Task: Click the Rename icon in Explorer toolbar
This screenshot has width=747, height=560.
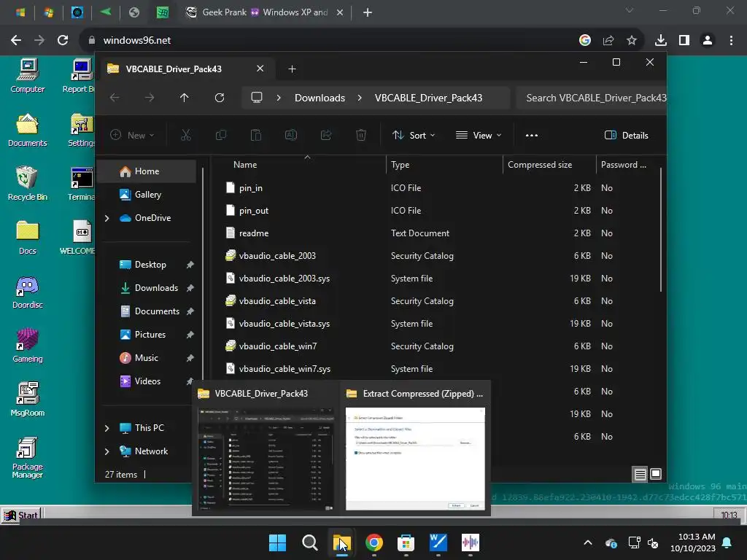Action: pyautogui.click(x=290, y=135)
